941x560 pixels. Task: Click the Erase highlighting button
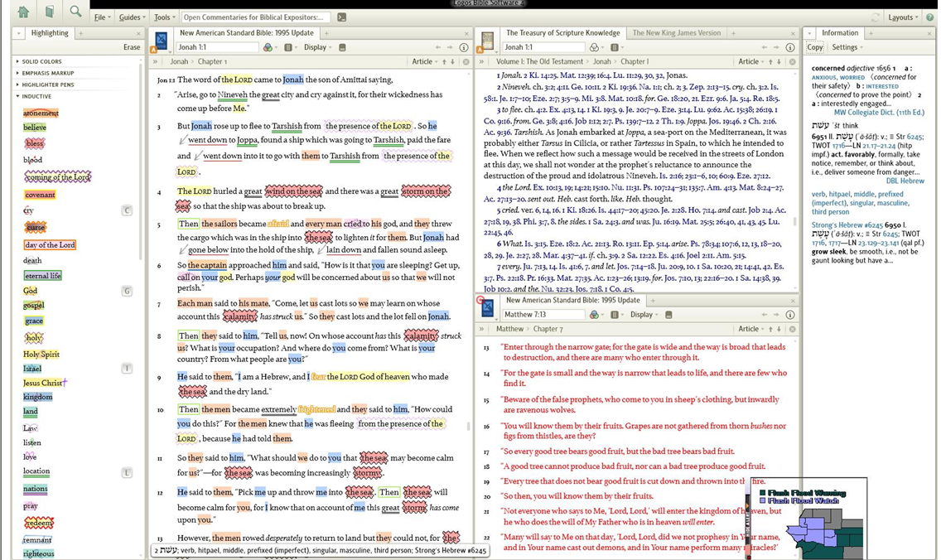pos(131,48)
